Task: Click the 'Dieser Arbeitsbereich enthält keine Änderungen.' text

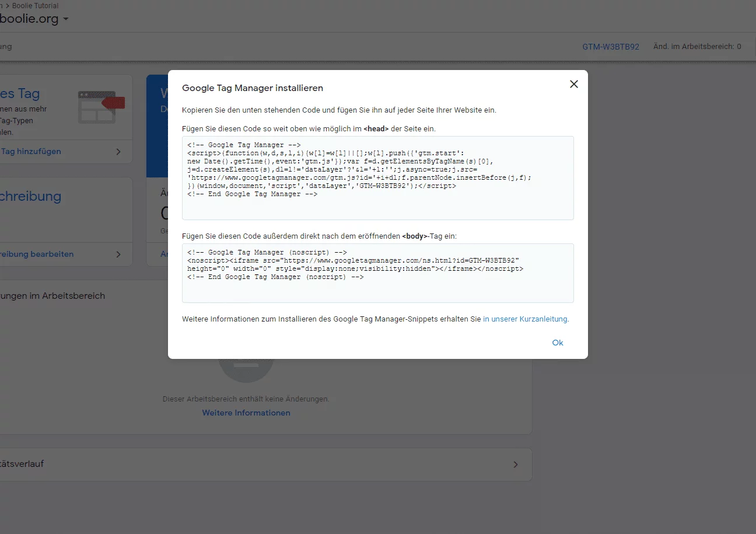Action: click(x=246, y=399)
